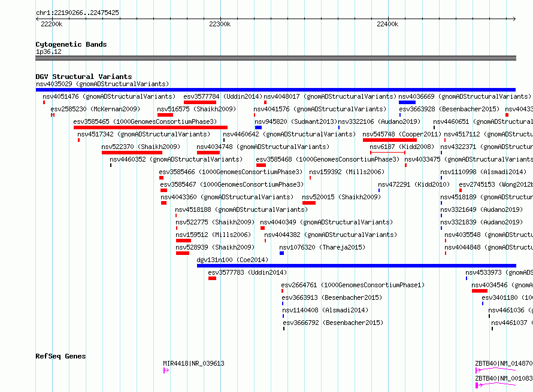This screenshot has width=533, height=392.
Task: Open esv3585466 (1000GenomesConsortiumPhase3) label
Action: coord(231,172)
